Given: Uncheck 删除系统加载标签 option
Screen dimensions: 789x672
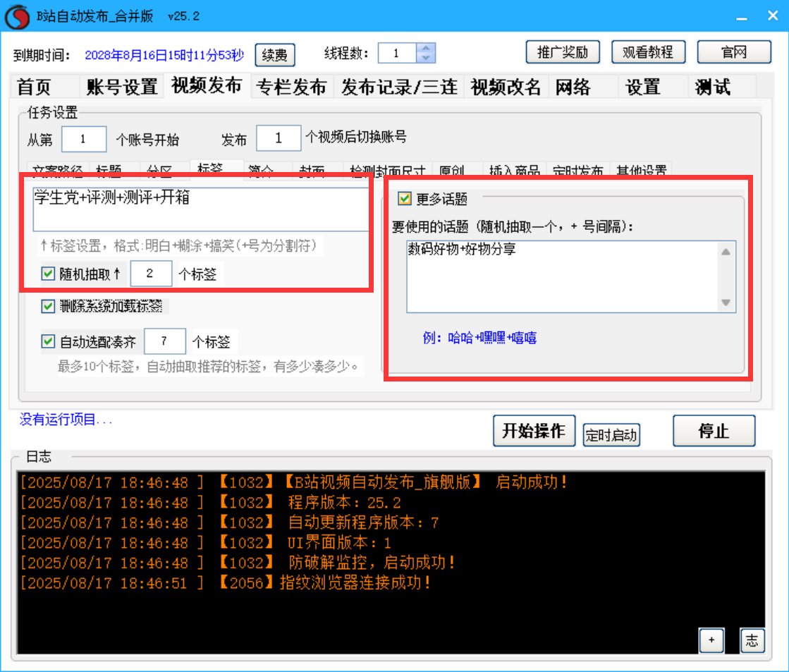Looking at the screenshot, I should [x=49, y=306].
